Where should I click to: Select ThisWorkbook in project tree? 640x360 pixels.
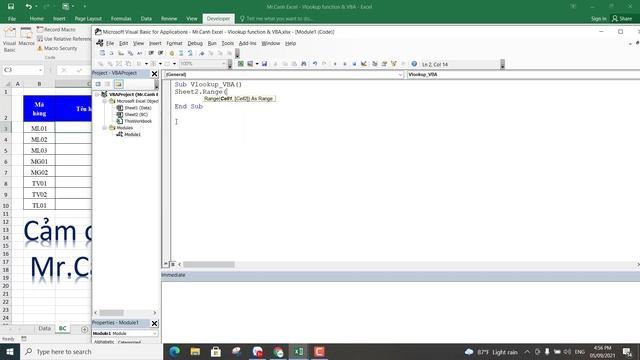(x=134, y=121)
